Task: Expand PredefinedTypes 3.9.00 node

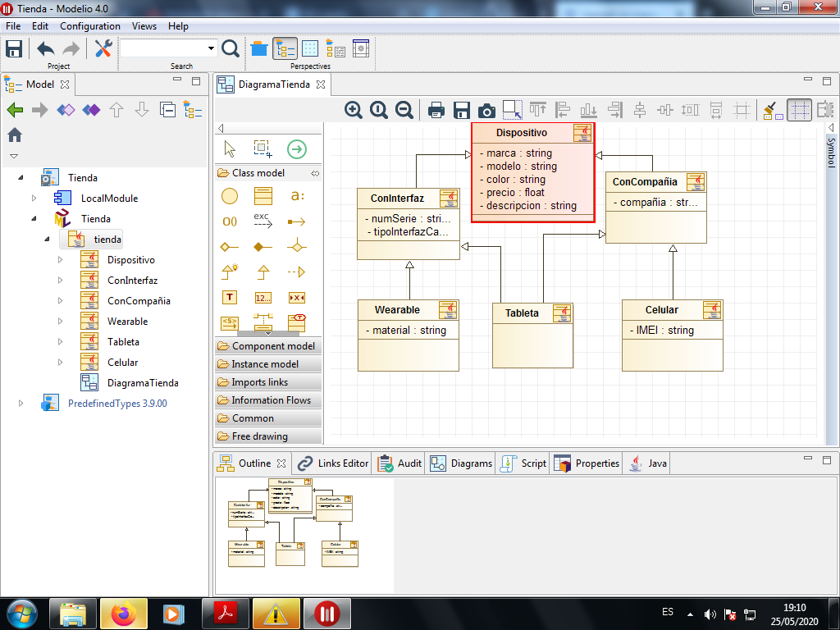Action: pos(21,404)
